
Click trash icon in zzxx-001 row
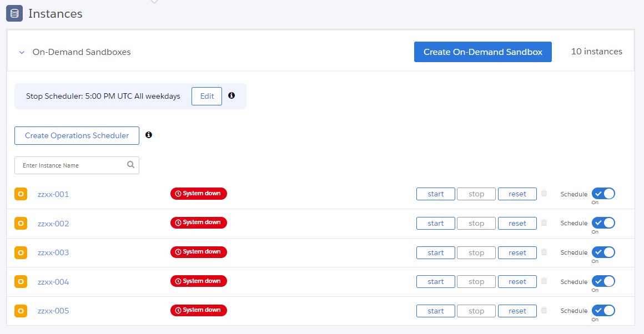coord(544,193)
